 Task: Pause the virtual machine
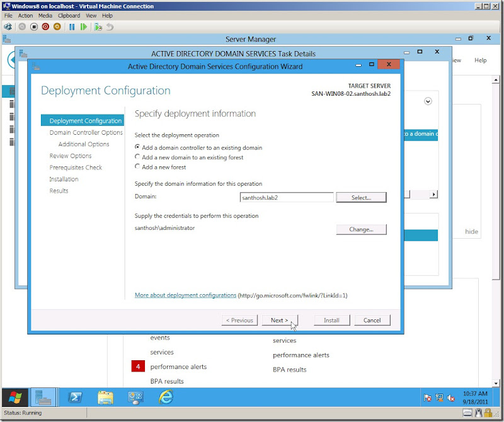click(x=72, y=27)
